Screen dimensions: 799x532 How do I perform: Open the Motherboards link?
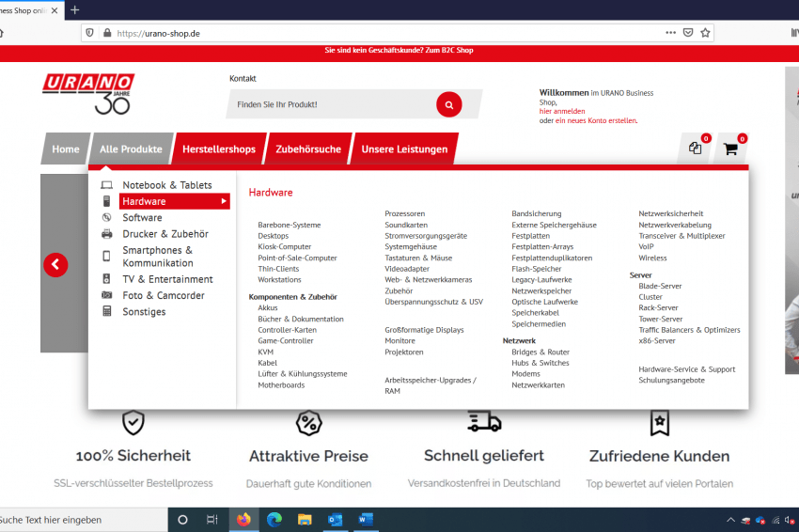(281, 385)
